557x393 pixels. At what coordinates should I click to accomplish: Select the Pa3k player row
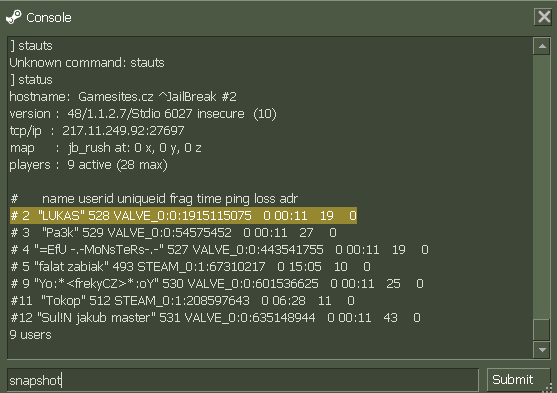click(173, 233)
